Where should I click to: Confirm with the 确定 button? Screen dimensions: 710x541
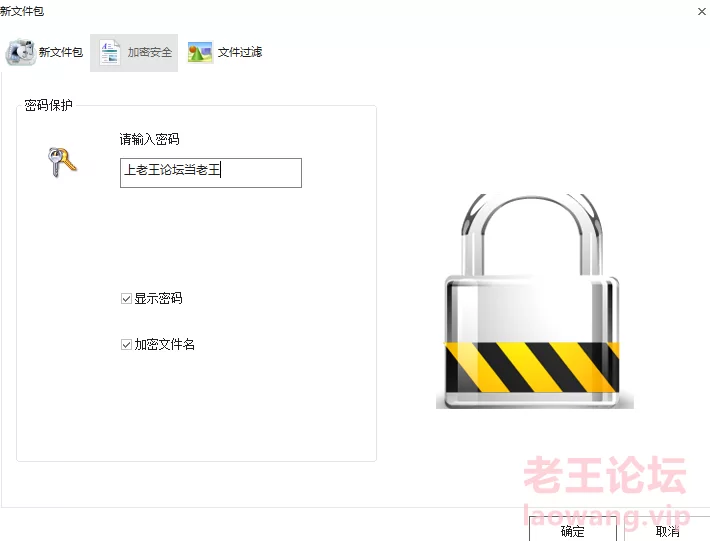point(573,529)
